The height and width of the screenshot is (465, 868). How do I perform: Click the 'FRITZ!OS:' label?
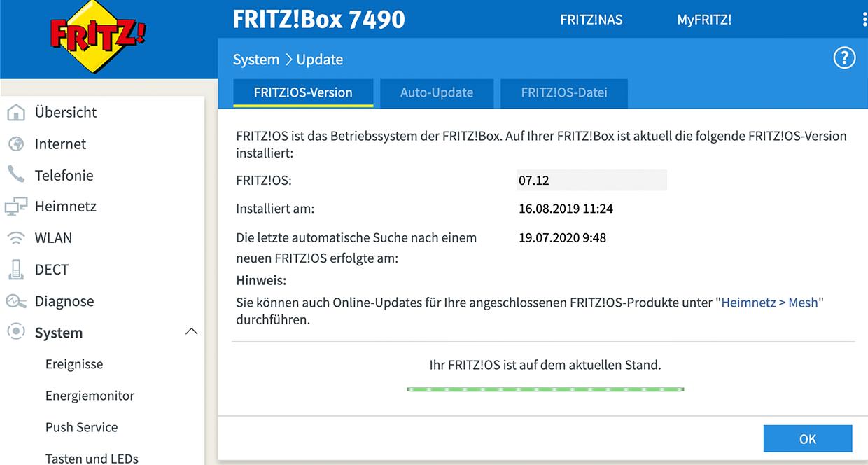pyautogui.click(x=263, y=180)
